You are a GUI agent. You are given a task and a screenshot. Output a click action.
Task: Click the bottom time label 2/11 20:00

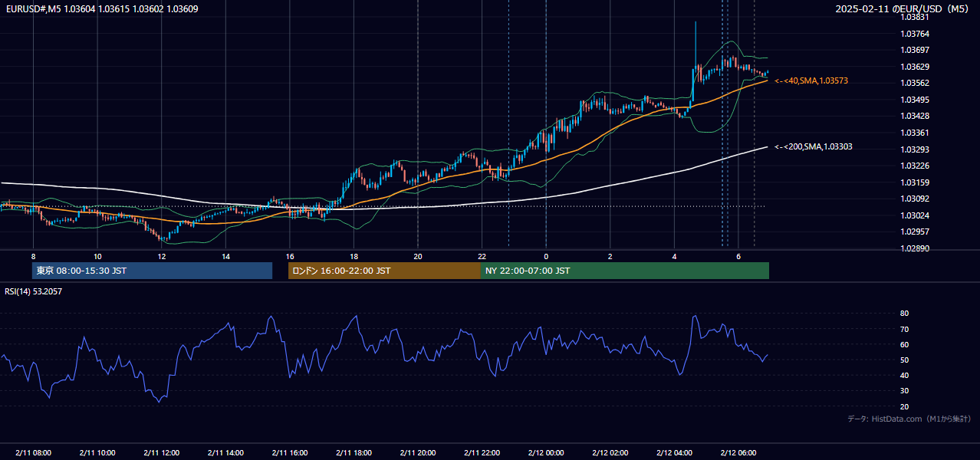[x=418, y=453]
